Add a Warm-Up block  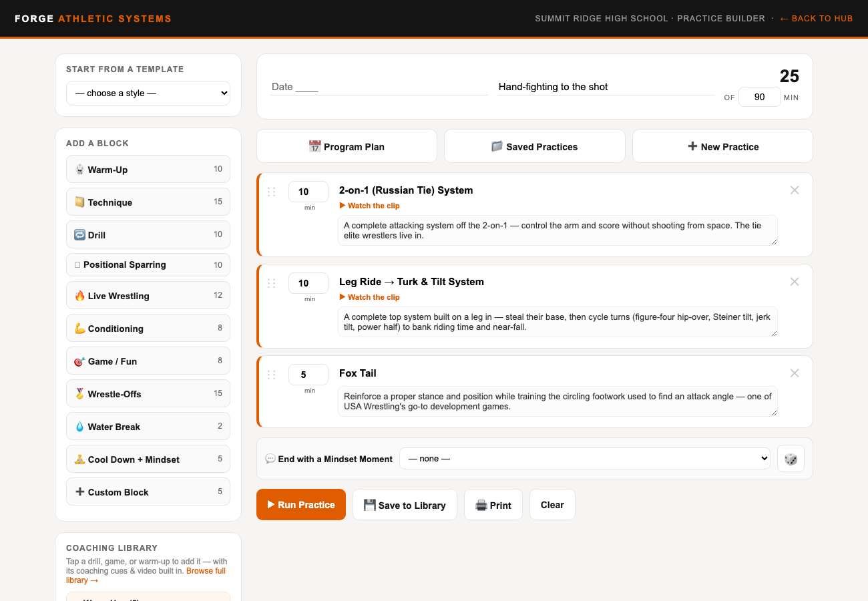click(148, 169)
